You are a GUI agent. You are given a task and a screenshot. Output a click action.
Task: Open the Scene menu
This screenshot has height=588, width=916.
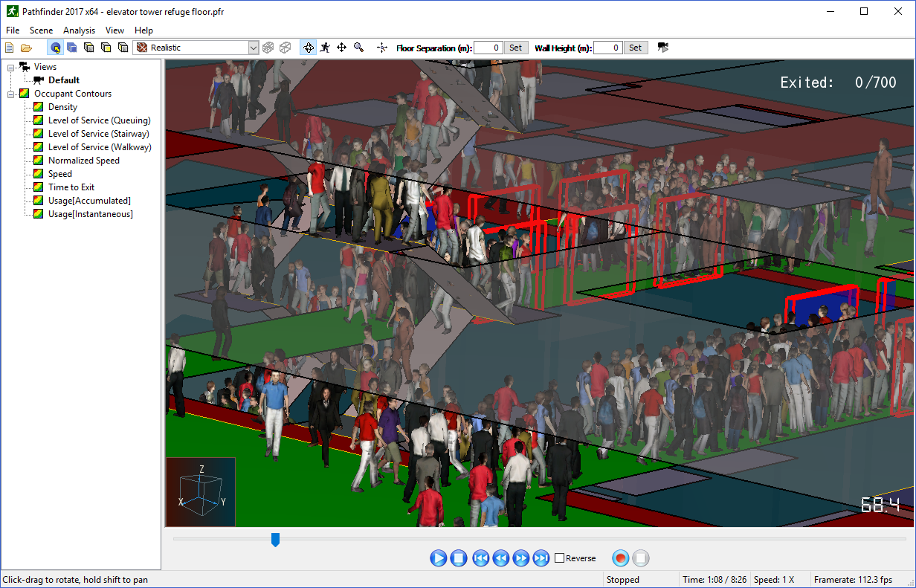click(42, 30)
